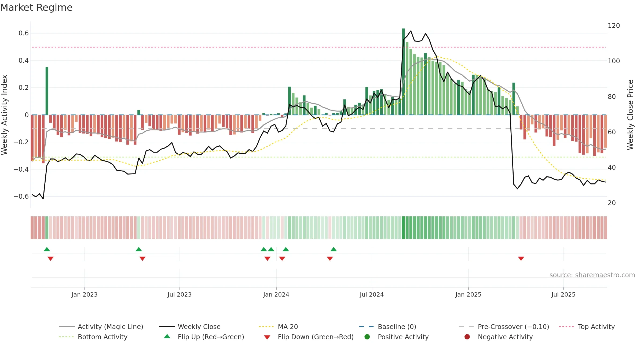This screenshot has width=644, height=362.
Task: Click the Positive Activity legend label
Action: 403,337
